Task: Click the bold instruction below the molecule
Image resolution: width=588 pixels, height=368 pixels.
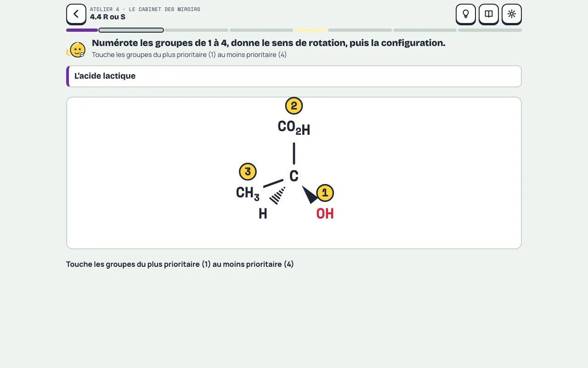Action: pos(180,264)
